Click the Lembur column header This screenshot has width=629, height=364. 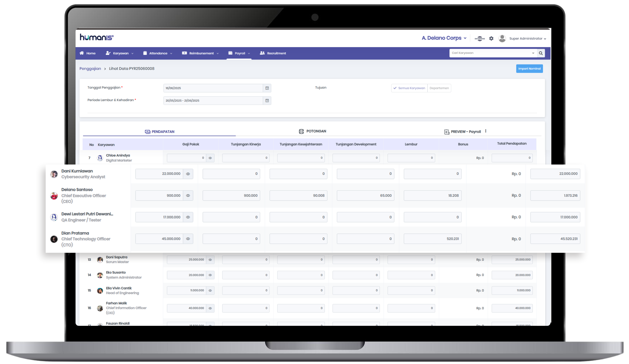click(411, 144)
